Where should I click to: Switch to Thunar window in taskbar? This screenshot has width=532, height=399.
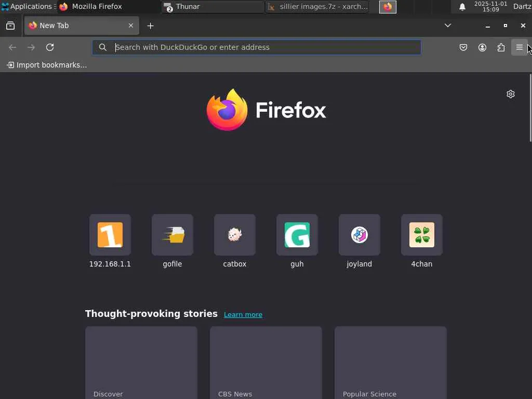tap(212, 6)
